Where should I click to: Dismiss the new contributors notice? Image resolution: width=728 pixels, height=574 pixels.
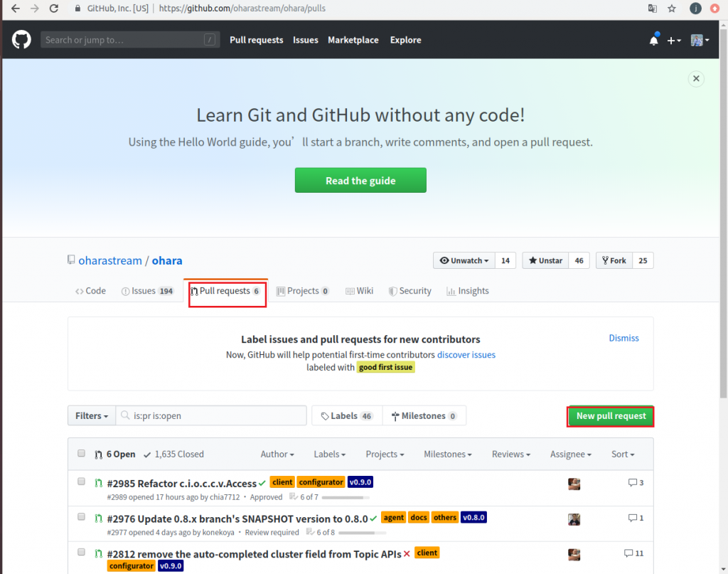click(623, 338)
